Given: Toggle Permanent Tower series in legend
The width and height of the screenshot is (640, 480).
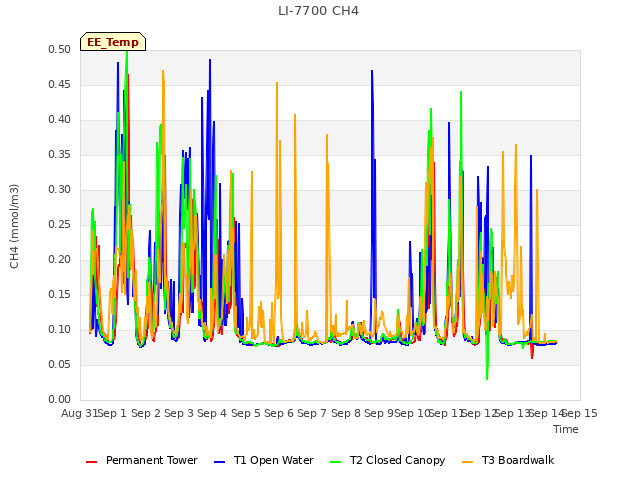Looking at the screenshot, I should (x=142, y=460).
